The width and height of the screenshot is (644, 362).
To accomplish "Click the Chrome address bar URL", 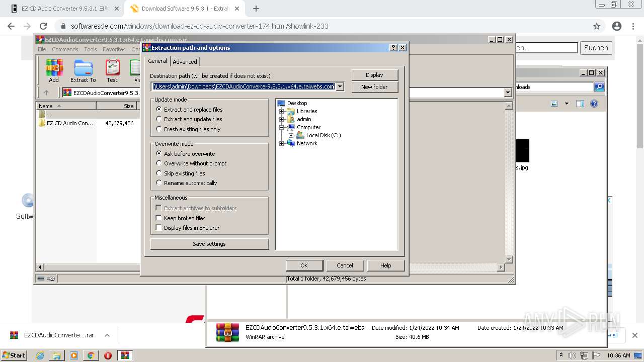I will pyautogui.click(x=200, y=26).
